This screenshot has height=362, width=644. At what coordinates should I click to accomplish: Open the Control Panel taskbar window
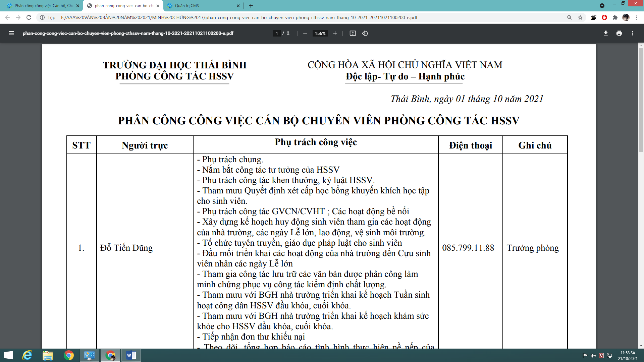tap(90, 355)
